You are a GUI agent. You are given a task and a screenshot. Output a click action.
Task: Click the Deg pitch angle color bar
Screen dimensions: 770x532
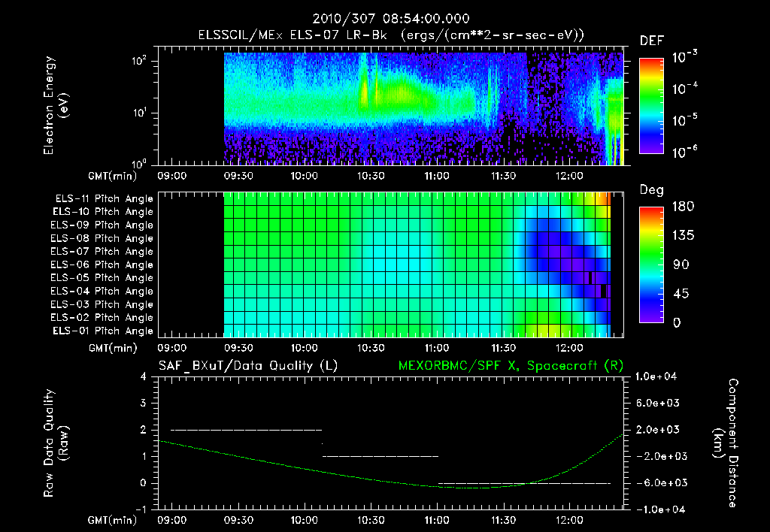coord(651,264)
